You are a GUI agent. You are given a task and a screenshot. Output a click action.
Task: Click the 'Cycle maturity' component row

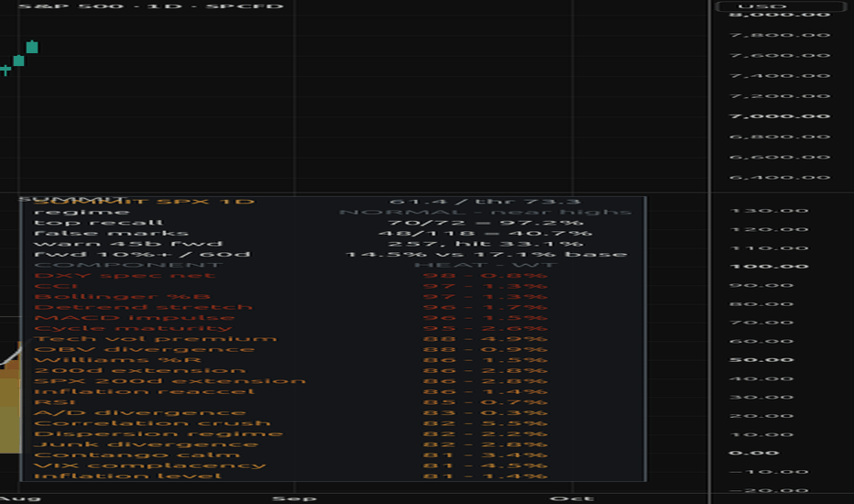coord(133,328)
